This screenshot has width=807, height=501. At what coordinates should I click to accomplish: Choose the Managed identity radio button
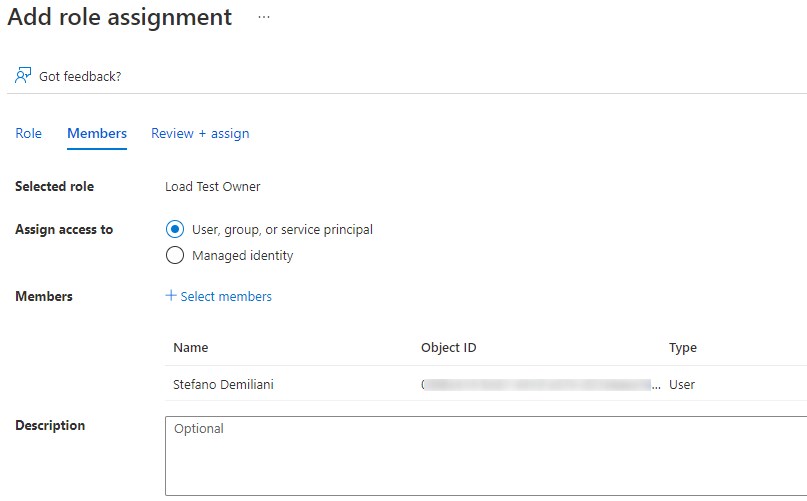pos(175,255)
